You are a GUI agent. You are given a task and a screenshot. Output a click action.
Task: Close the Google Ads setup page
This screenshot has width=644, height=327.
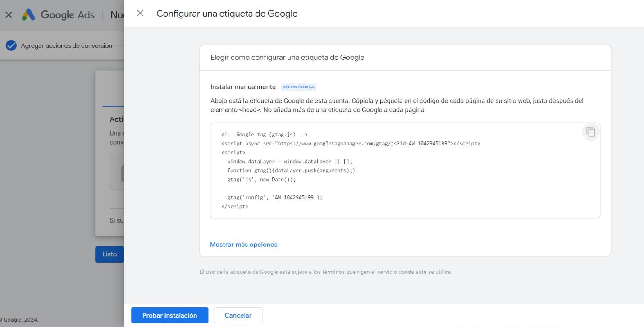(x=9, y=14)
